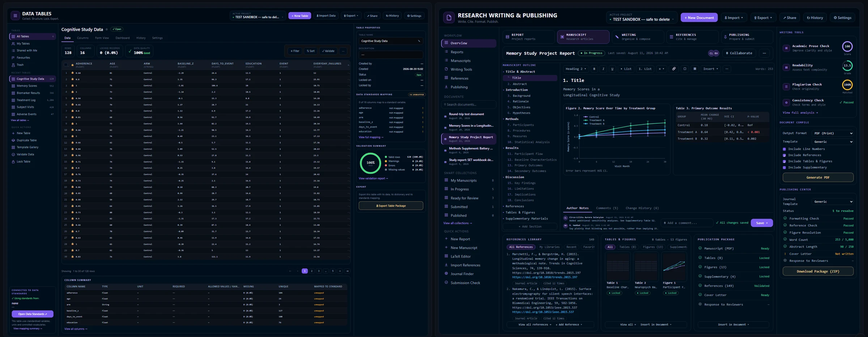Screen dimensions: 868x337
Task: Click the Academic Prose Check score ring
Action: [x=847, y=46]
